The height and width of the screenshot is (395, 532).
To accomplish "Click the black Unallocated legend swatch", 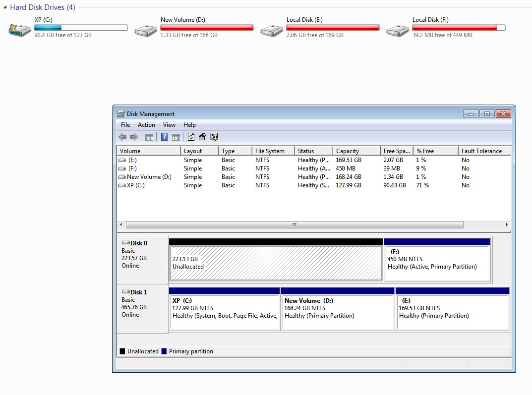I will (x=122, y=351).
